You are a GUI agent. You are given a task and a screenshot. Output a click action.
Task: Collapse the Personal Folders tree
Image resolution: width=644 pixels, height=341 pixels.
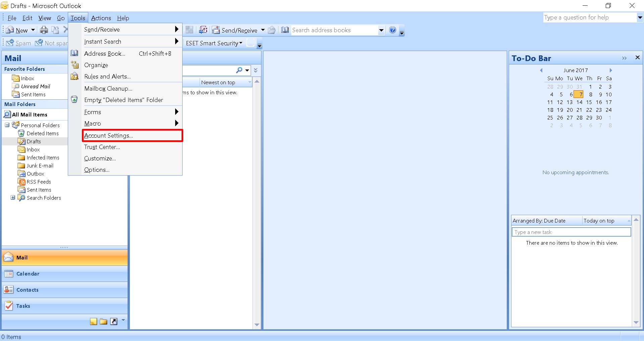(x=7, y=125)
